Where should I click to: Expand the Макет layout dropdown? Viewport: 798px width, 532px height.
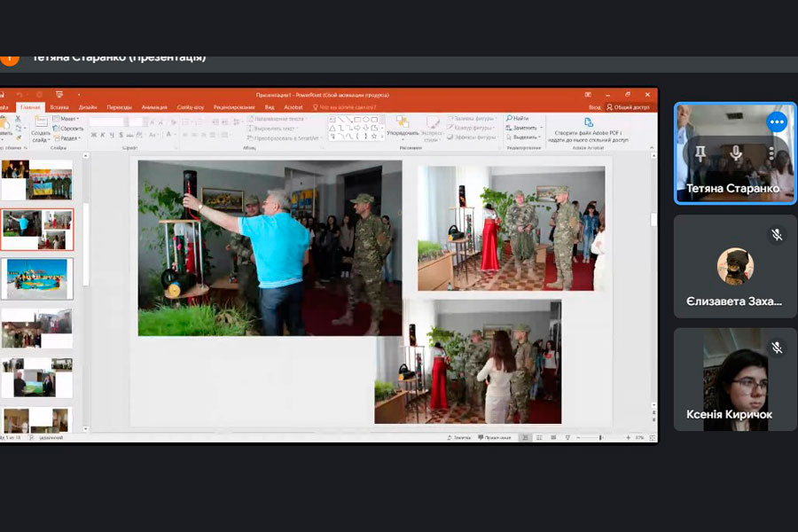tap(66, 119)
